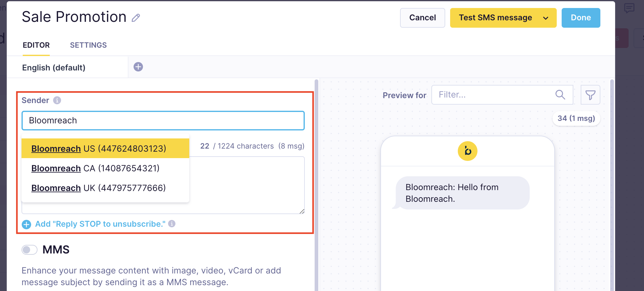Image resolution: width=644 pixels, height=291 pixels.
Task: Select Bloomreach US (447624803123) sender
Action: coord(105,148)
